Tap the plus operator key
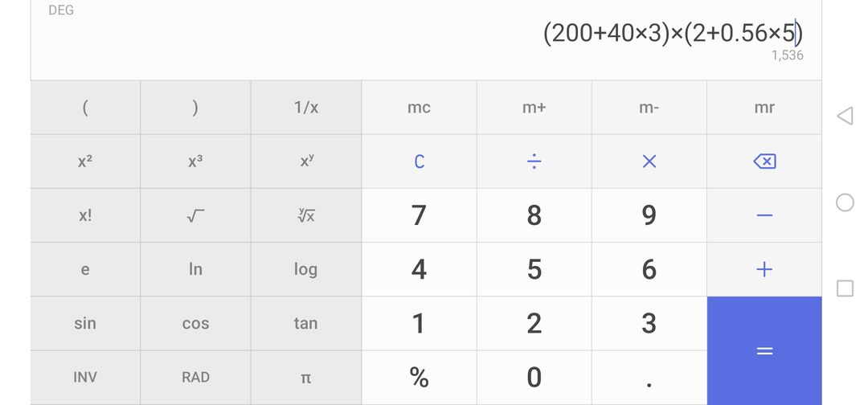Viewport: 868px width, 405px height. coord(764,269)
